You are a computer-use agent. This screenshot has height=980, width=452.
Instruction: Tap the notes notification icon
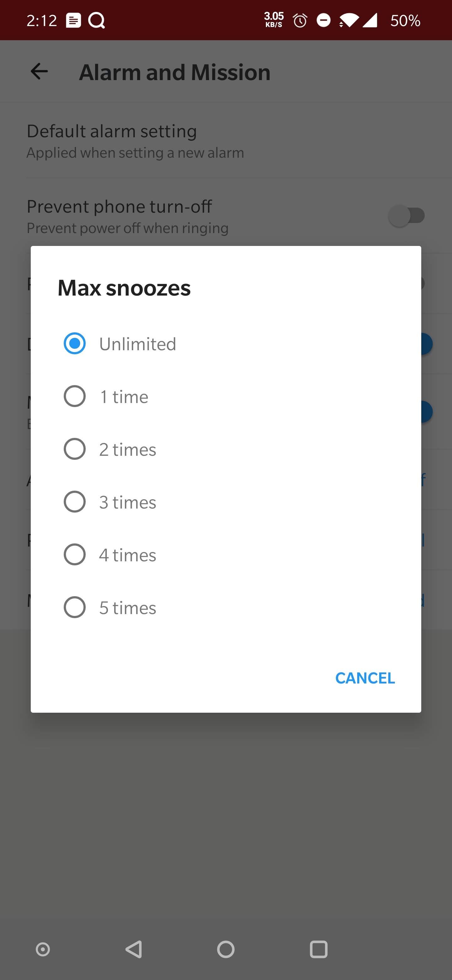73,20
